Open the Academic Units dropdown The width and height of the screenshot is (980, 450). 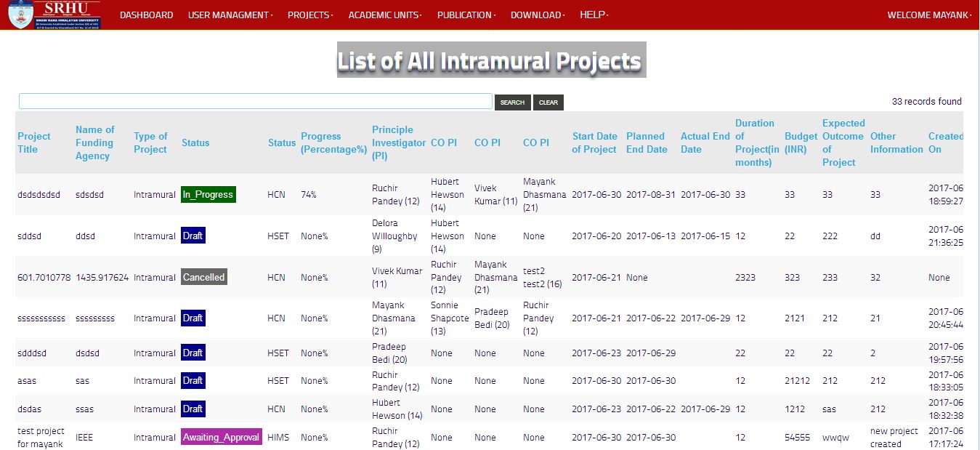pos(385,15)
